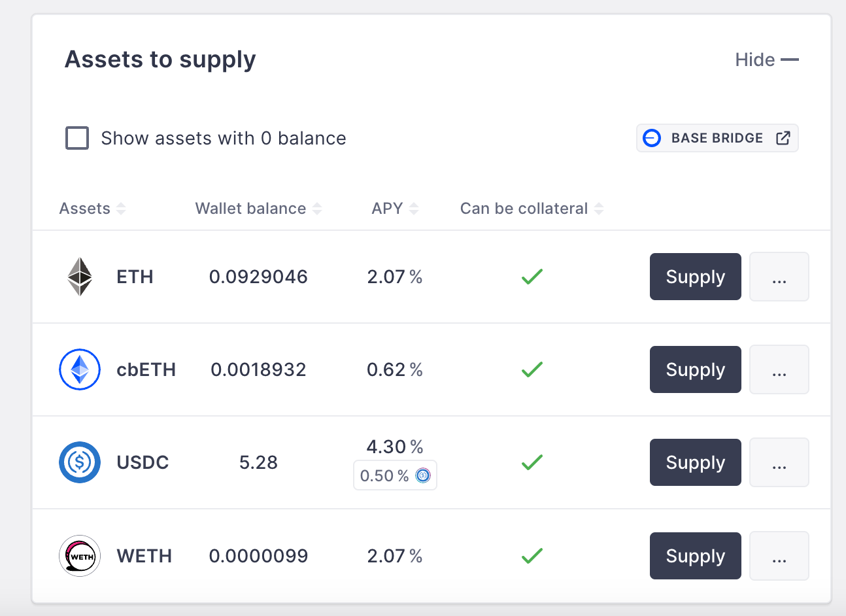Screen dimensions: 846x616
Task: Supply cbETH
Action: tap(696, 369)
